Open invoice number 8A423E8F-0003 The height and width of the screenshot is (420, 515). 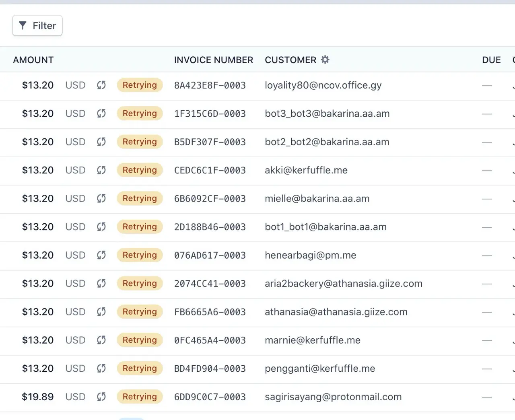pyautogui.click(x=210, y=85)
